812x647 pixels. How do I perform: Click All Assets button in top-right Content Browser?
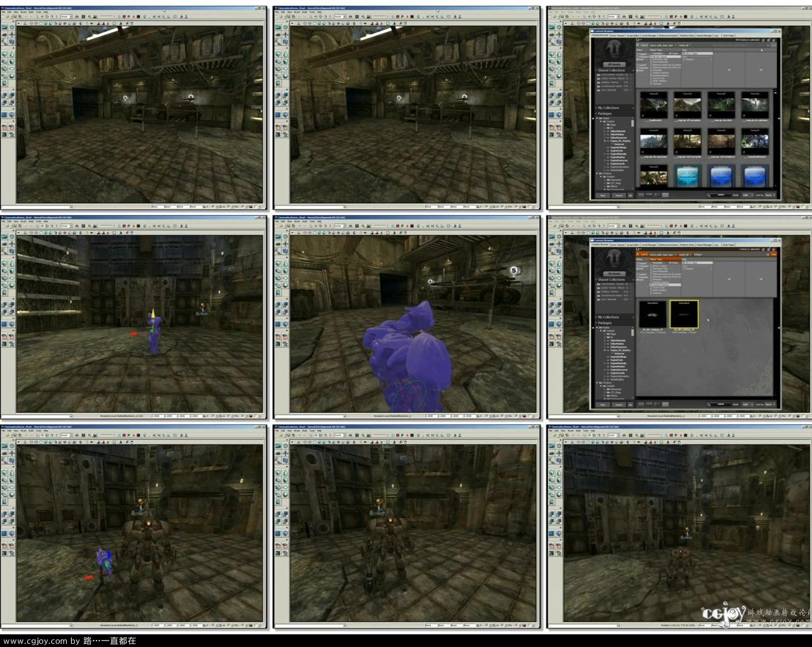point(615,64)
